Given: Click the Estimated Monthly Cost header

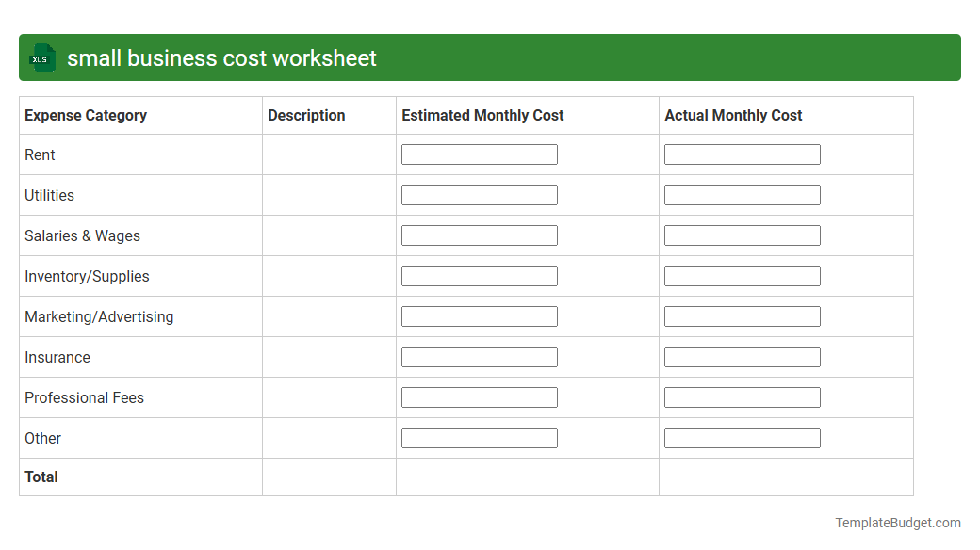Looking at the screenshot, I should pos(482,115).
